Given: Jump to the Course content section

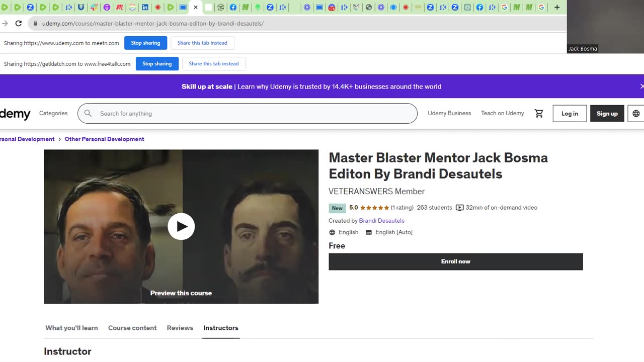Looking at the screenshot, I should tap(132, 328).
